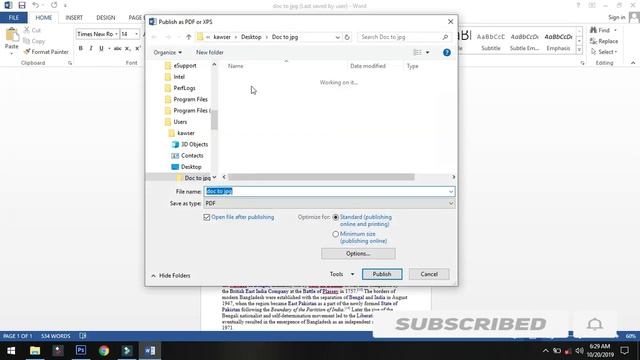The height and width of the screenshot is (360, 640).
Task: Select the Contacts folder in tree
Action: (188, 156)
